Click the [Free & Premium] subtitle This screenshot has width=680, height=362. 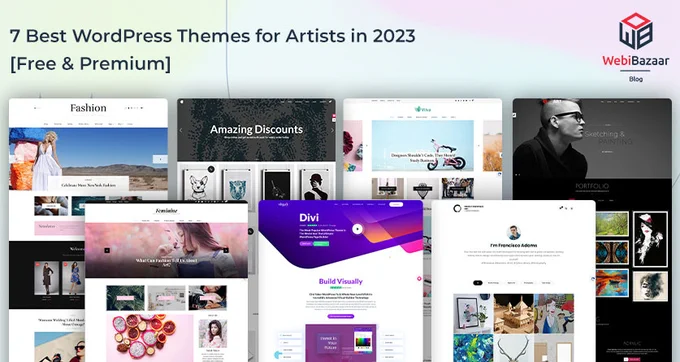pos(90,63)
